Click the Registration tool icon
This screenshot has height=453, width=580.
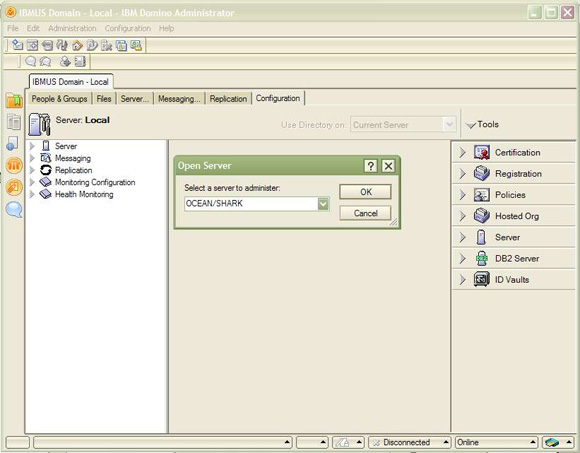click(482, 173)
